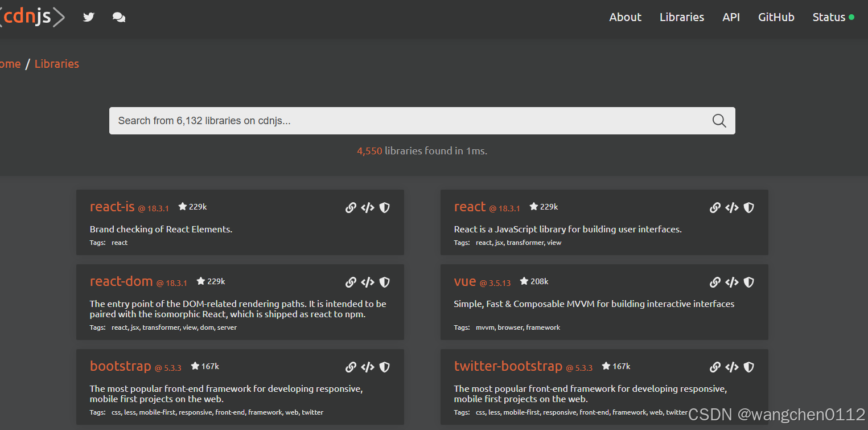
Task: Copy SRI shield icon for twitter-bootstrap
Action: pos(749,367)
